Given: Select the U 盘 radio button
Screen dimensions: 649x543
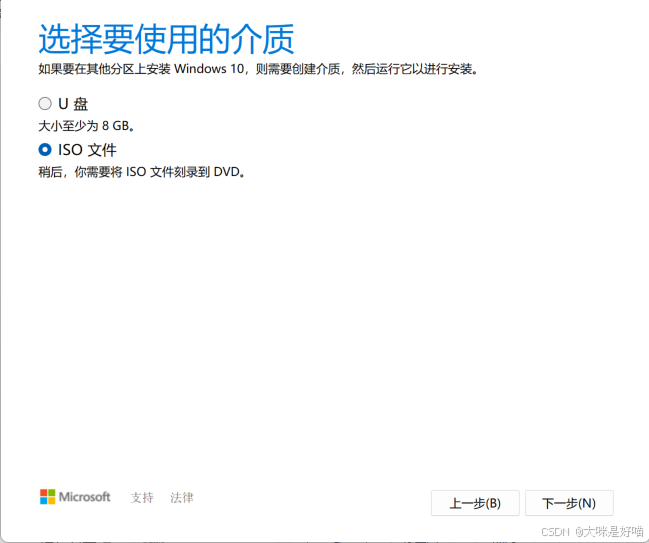Looking at the screenshot, I should [45, 103].
